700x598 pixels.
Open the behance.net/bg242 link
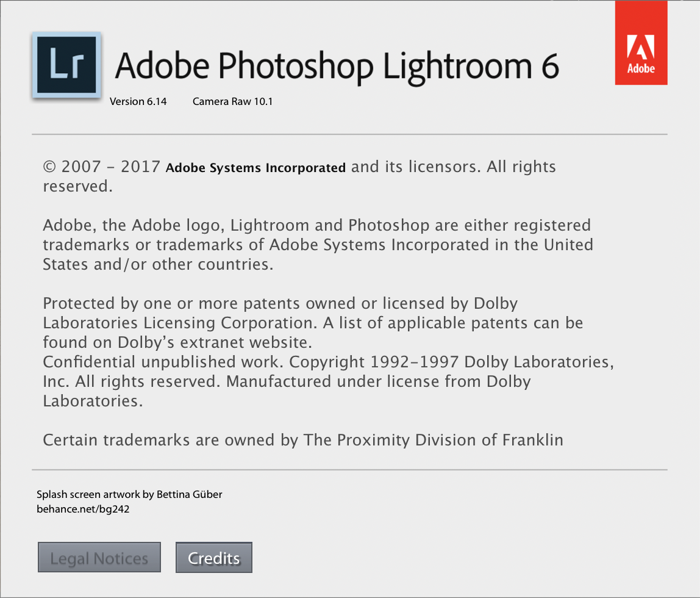click(83, 508)
